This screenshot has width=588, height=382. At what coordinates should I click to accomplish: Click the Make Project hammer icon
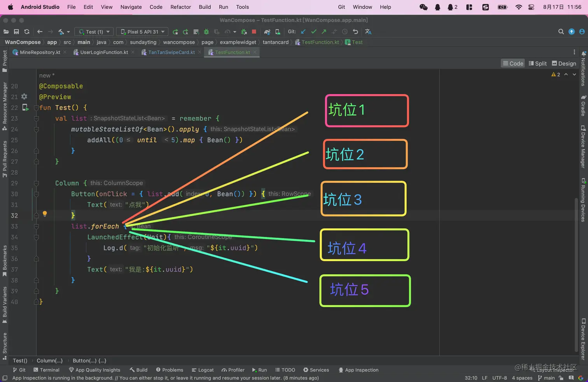(x=61, y=32)
